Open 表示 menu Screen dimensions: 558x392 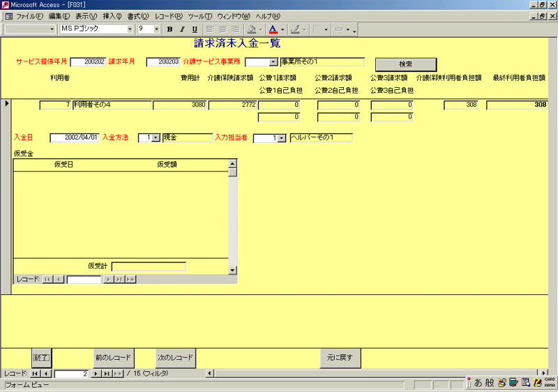click(x=86, y=16)
